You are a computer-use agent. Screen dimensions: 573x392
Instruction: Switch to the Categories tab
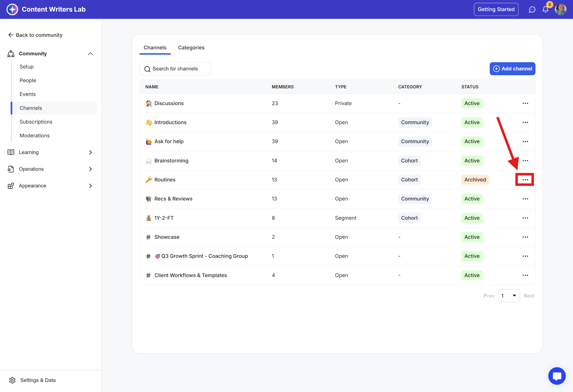(191, 48)
